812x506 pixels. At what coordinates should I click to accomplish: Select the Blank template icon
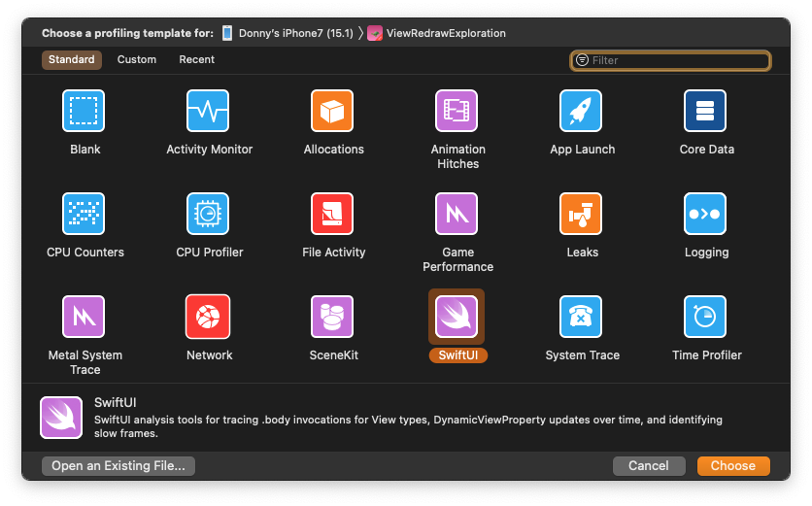[84, 111]
